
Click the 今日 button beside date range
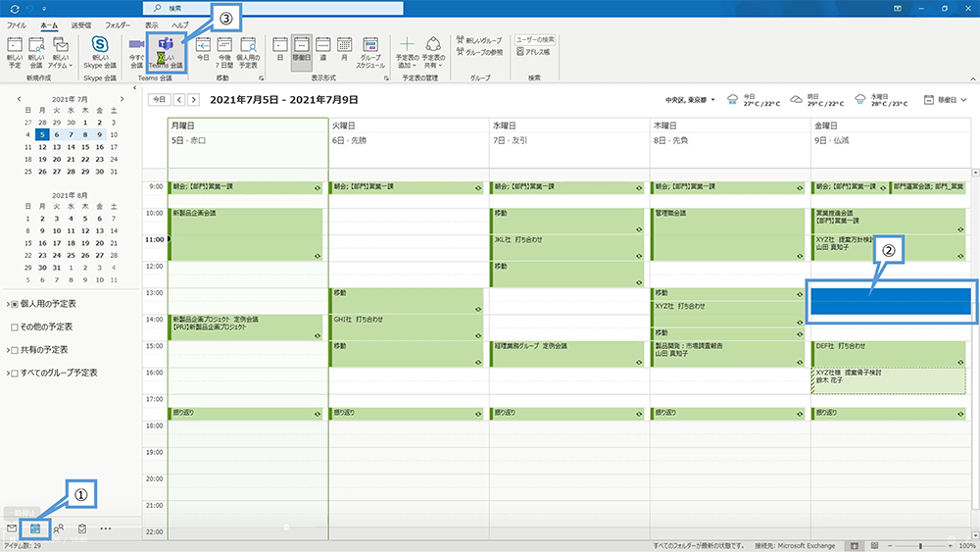(158, 100)
